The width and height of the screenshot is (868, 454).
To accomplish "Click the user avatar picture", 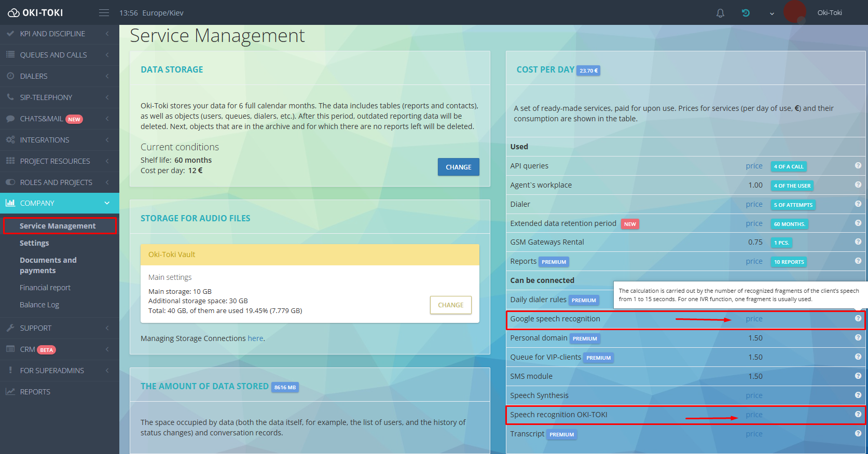I will click(x=794, y=11).
